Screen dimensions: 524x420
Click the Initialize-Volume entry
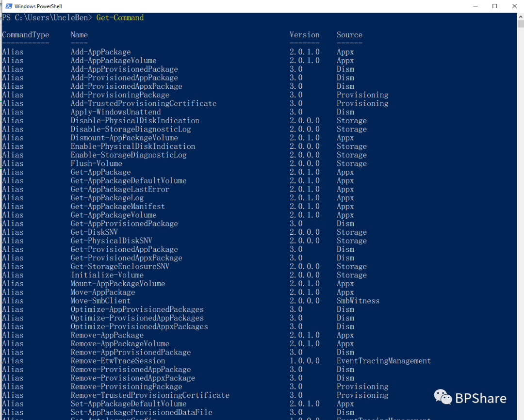click(107, 275)
